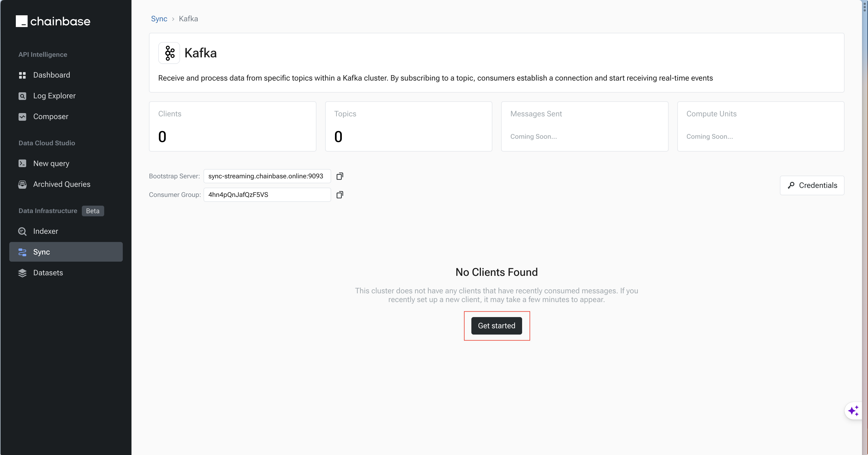
Task: Click the New query terminal icon
Action: pos(22,164)
